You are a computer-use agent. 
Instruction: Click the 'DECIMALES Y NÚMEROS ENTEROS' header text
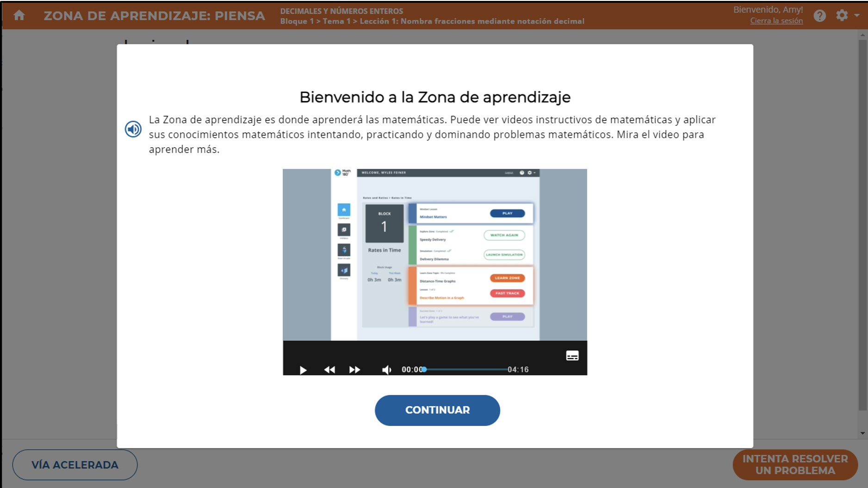[x=341, y=11]
